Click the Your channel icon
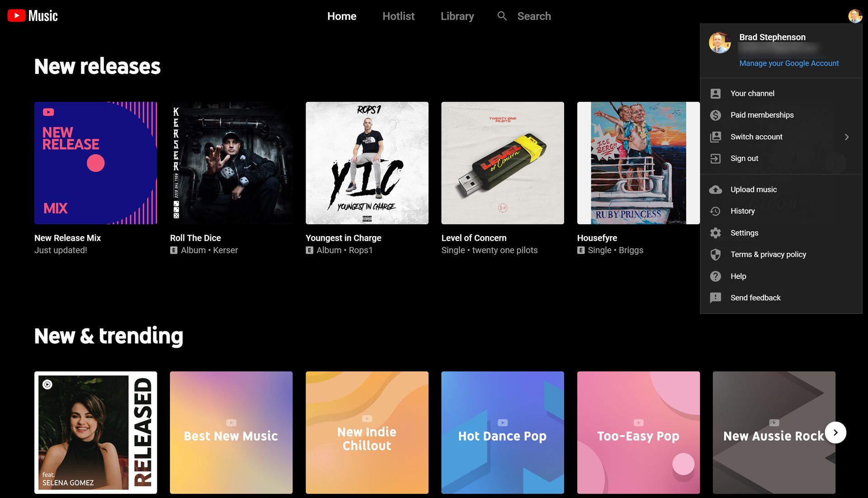This screenshot has height=498, width=868. [715, 93]
